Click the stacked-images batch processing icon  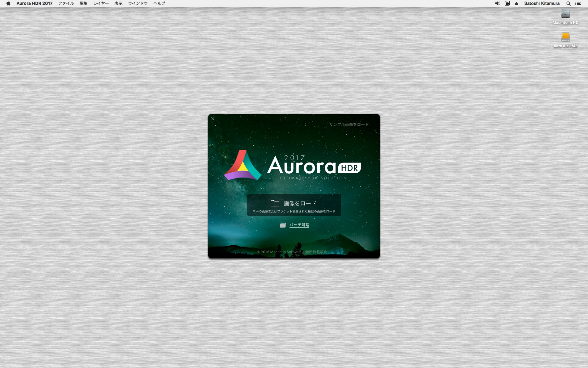coord(283,225)
